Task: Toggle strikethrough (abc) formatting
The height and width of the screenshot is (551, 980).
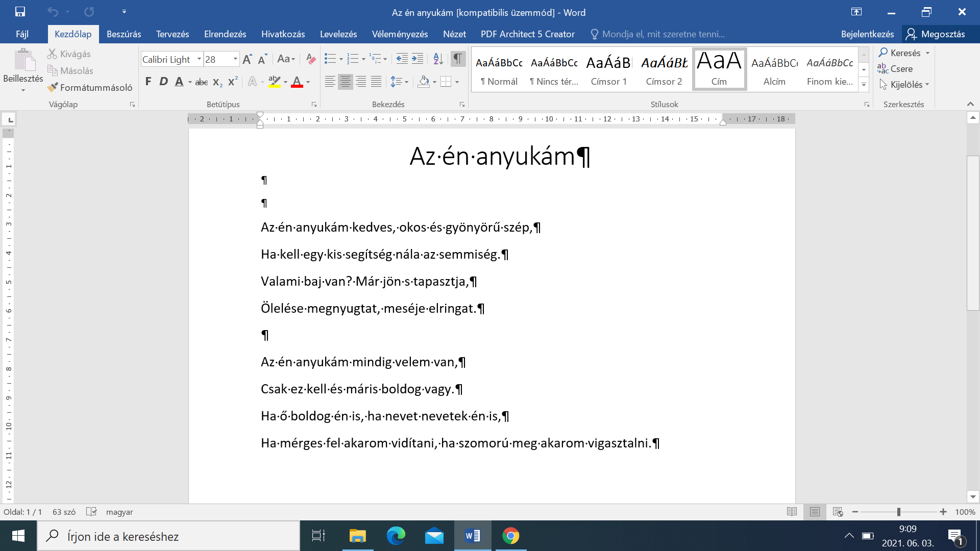Action: [x=202, y=82]
